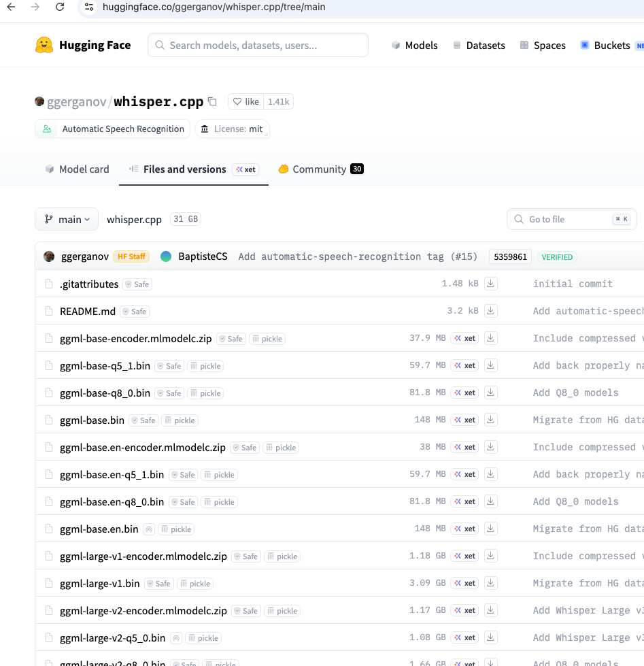The height and width of the screenshot is (666, 644).
Task: Click pickle badge on ggml-base-q5_1.bin
Action: [205, 366]
